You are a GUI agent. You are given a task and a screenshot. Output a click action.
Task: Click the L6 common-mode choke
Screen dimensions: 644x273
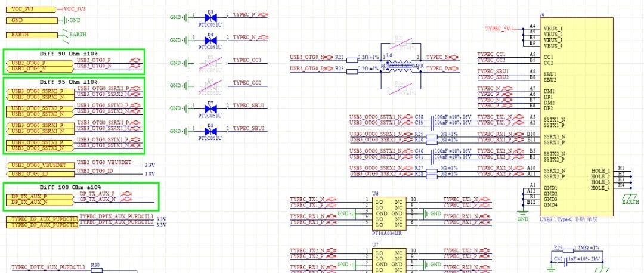click(401, 66)
